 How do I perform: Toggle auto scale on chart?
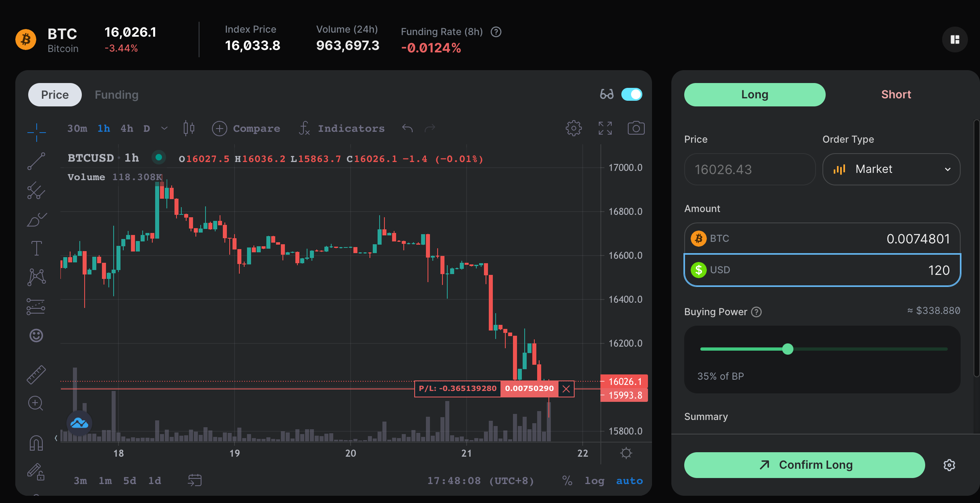click(629, 480)
